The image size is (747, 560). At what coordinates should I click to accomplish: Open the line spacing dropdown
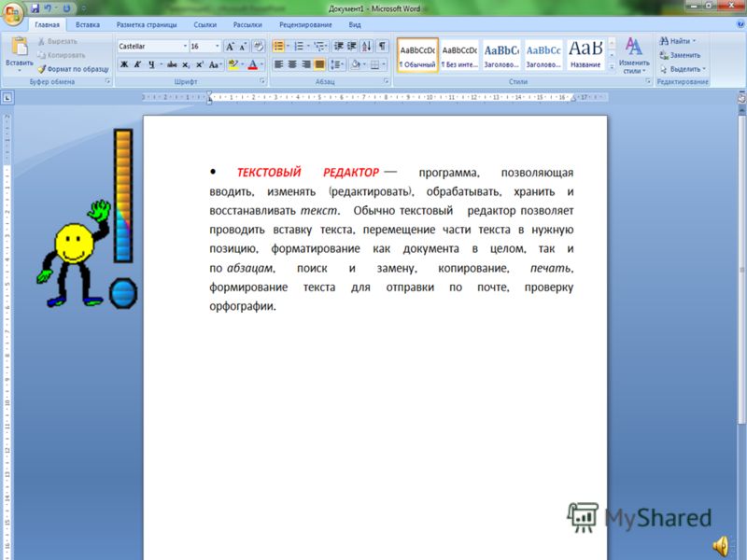point(337,64)
